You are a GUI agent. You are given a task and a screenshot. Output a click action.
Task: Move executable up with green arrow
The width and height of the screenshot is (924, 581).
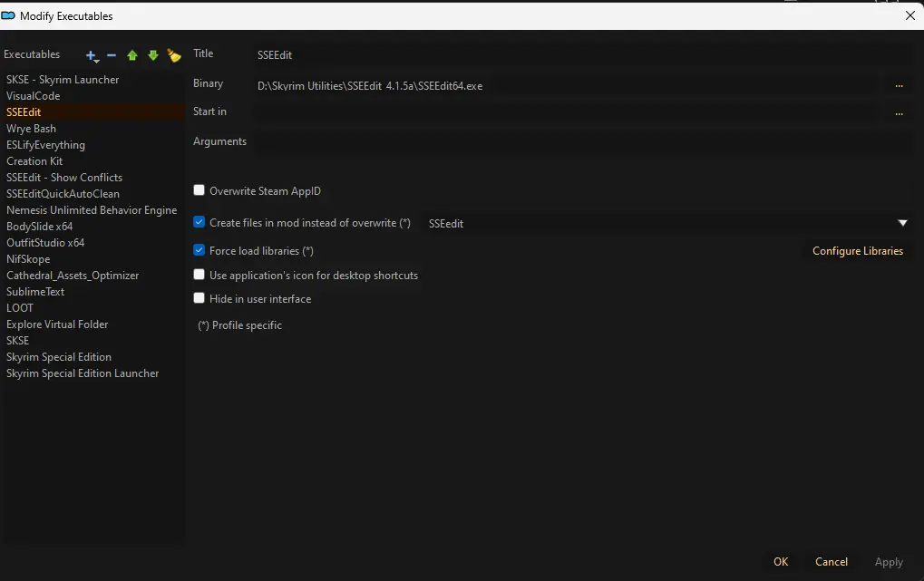coord(132,55)
